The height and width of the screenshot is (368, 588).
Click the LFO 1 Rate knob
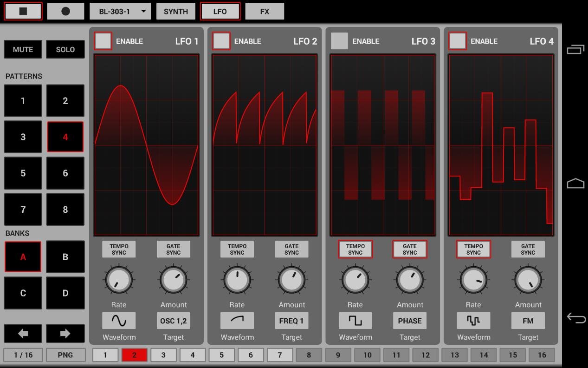point(119,280)
